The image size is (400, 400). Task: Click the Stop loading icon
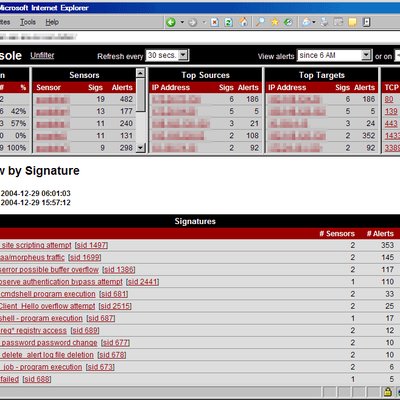click(214, 22)
